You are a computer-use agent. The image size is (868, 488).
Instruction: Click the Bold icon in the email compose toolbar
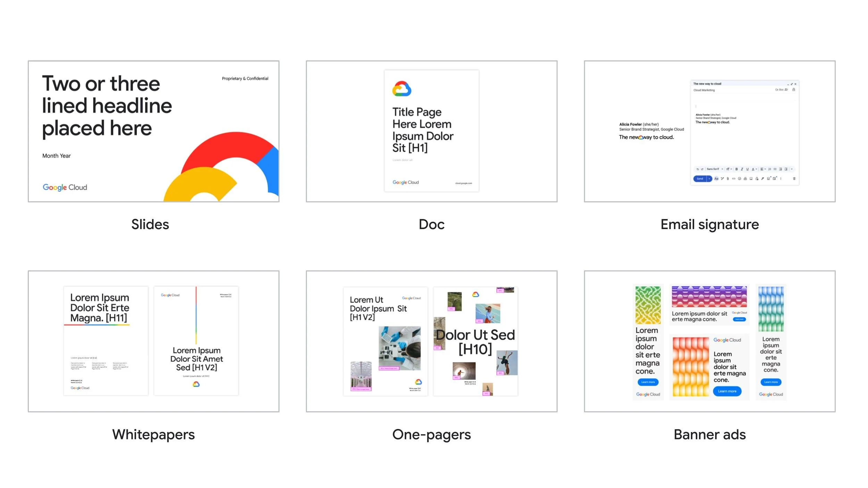coord(736,169)
